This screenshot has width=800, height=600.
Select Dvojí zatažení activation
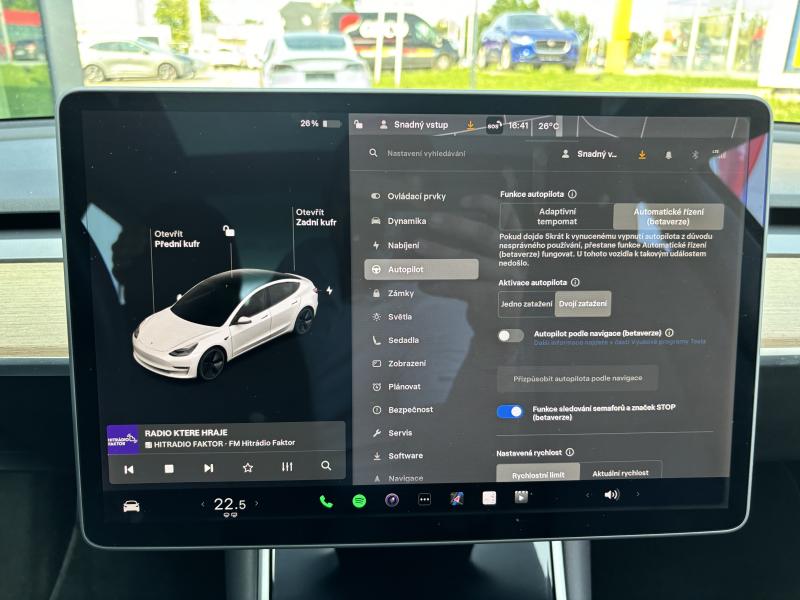[583, 304]
